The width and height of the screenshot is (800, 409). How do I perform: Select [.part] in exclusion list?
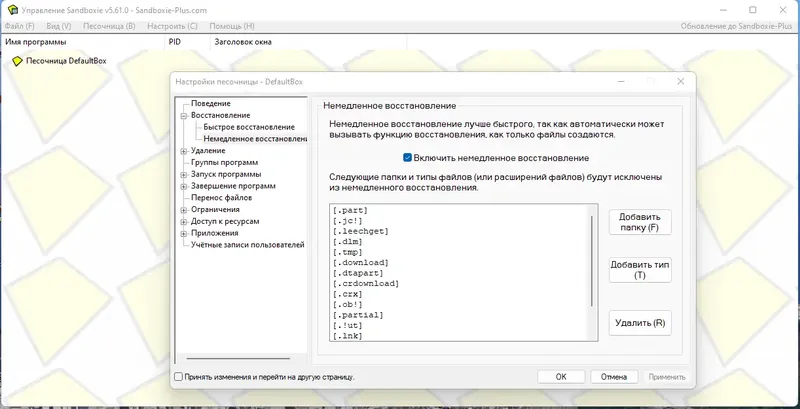(x=350, y=210)
